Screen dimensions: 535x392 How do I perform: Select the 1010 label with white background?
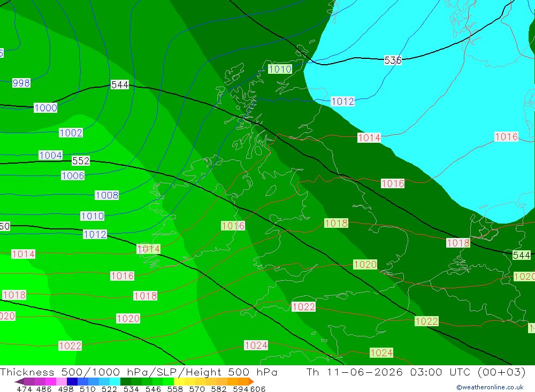pos(93,216)
